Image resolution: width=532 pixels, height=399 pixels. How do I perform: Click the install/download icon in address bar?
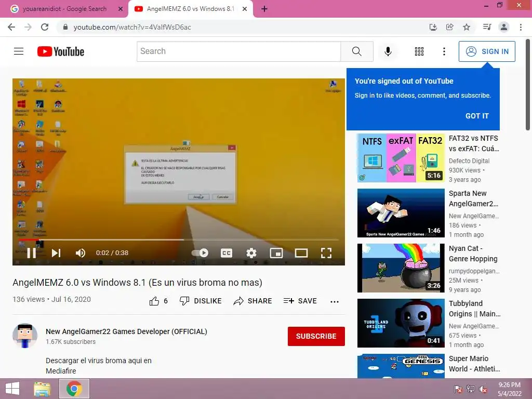(x=433, y=27)
